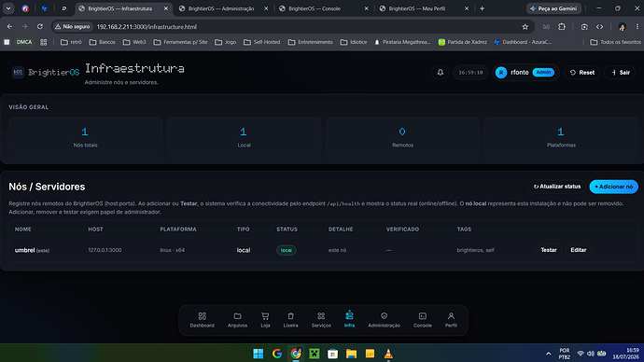Open a new browser tab
This screenshot has width=644, height=362.
(x=483, y=8)
